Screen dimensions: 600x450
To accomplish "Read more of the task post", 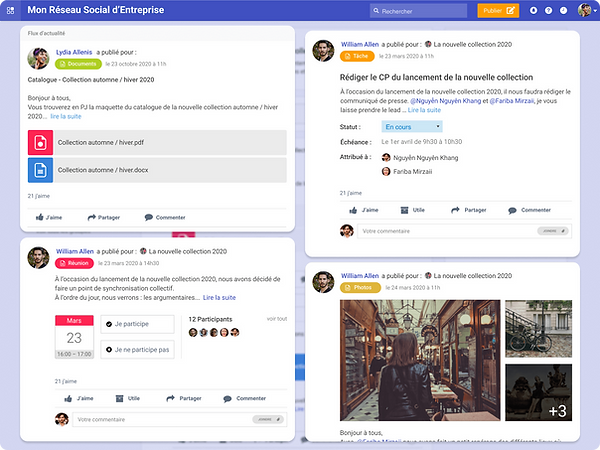I will click(x=424, y=110).
